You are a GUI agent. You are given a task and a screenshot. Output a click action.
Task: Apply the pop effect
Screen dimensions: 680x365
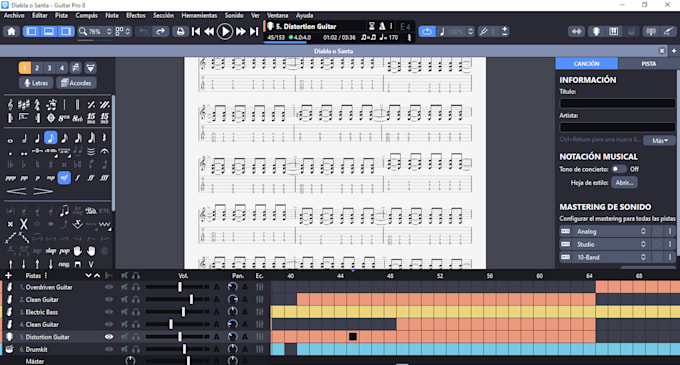point(64,251)
